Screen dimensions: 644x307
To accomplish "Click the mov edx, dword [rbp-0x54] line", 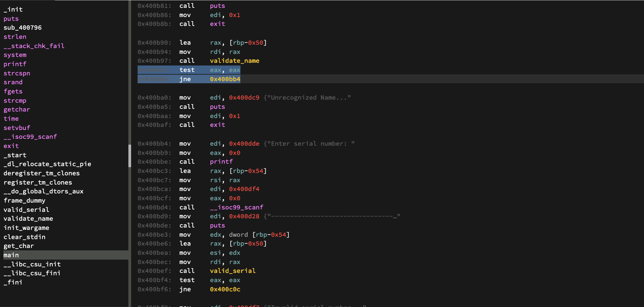I will pos(214,235).
